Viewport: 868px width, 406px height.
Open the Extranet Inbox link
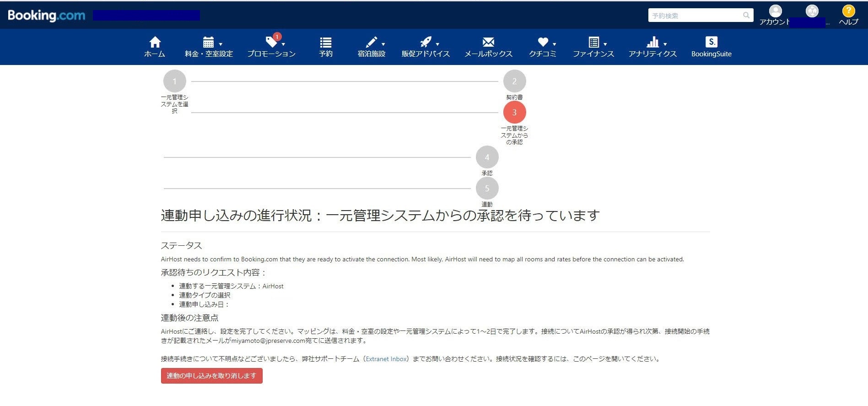tap(386, 359)
